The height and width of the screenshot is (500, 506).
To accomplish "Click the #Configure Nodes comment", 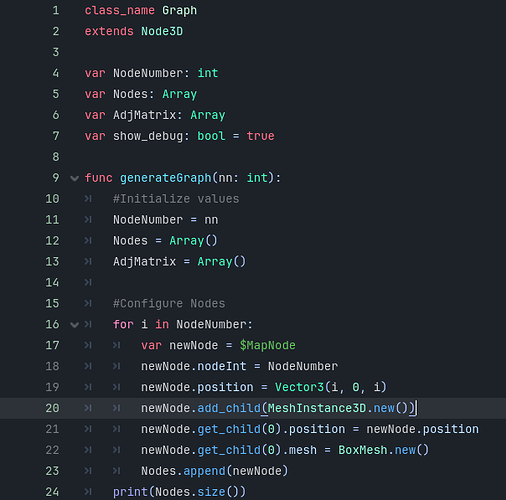I will pos(169,304).
